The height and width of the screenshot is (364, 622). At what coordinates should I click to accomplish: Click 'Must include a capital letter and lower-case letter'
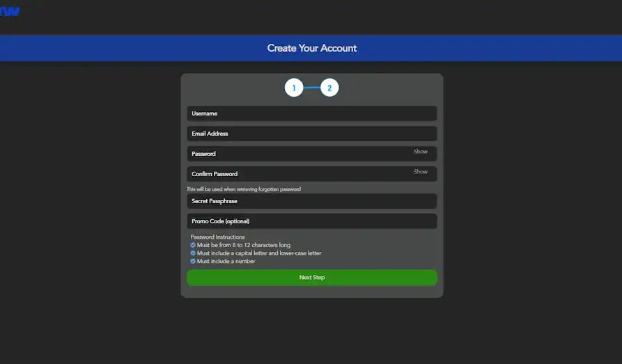(x=259, y=253)
